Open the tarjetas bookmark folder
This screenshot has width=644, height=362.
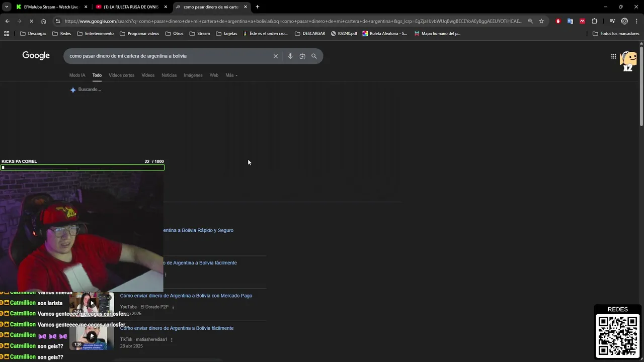(x=226, y=34)
